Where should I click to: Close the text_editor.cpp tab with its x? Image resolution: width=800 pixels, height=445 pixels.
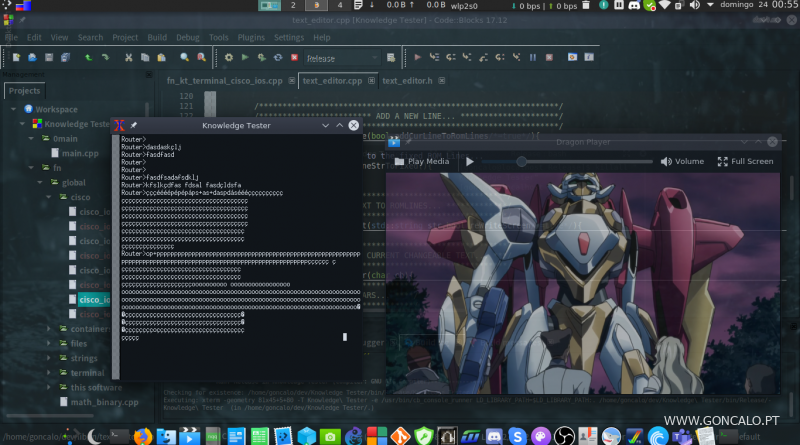pyautogui.click(x=371, y=81)
